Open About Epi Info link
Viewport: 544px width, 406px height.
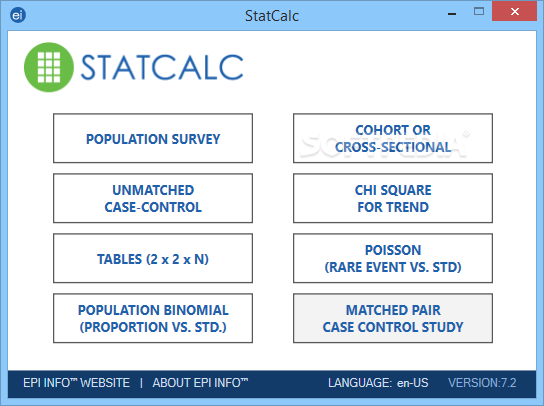200,383
